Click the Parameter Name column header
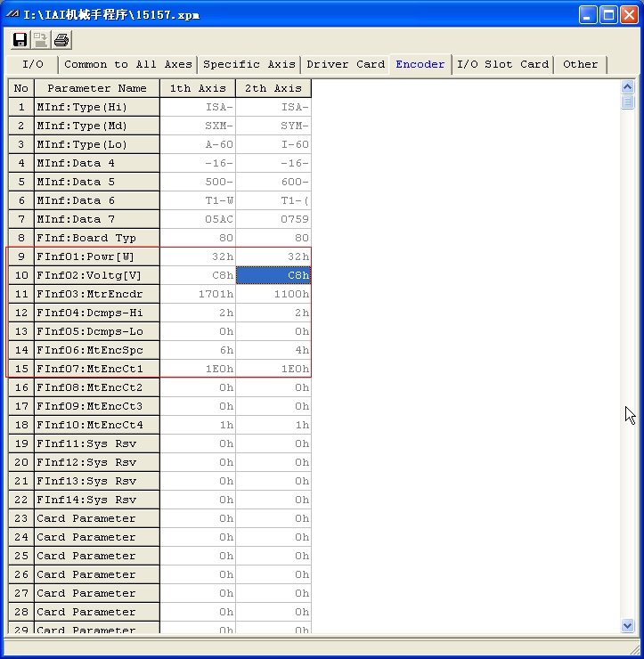 97,88
